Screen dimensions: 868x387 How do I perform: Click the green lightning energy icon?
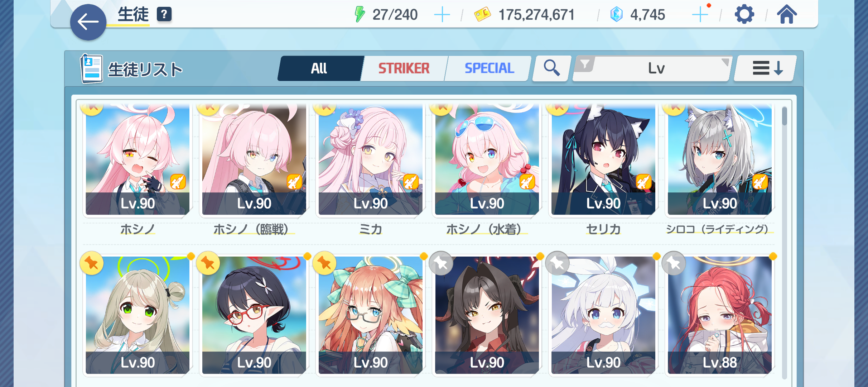click(359, 15)
